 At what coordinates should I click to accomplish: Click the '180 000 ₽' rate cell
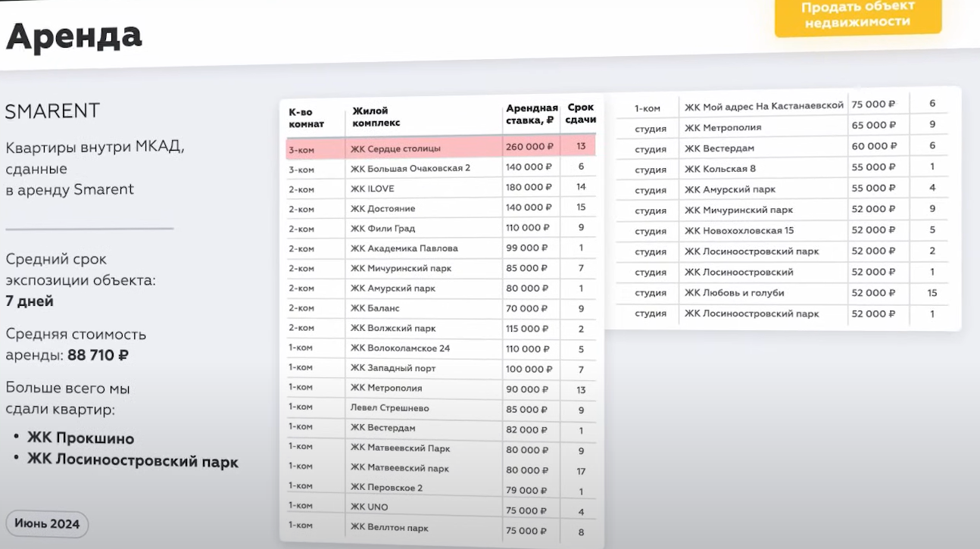point(530,187)
